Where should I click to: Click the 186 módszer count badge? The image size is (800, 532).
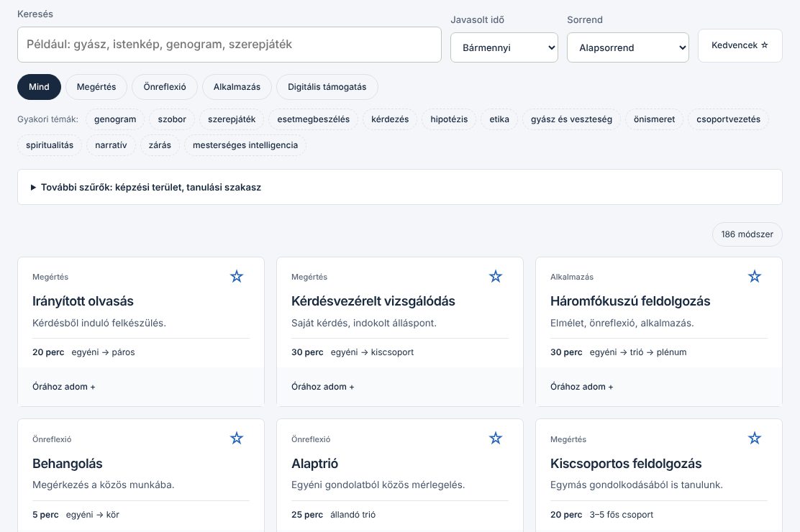pyautogui.click(x=747, y=234)
